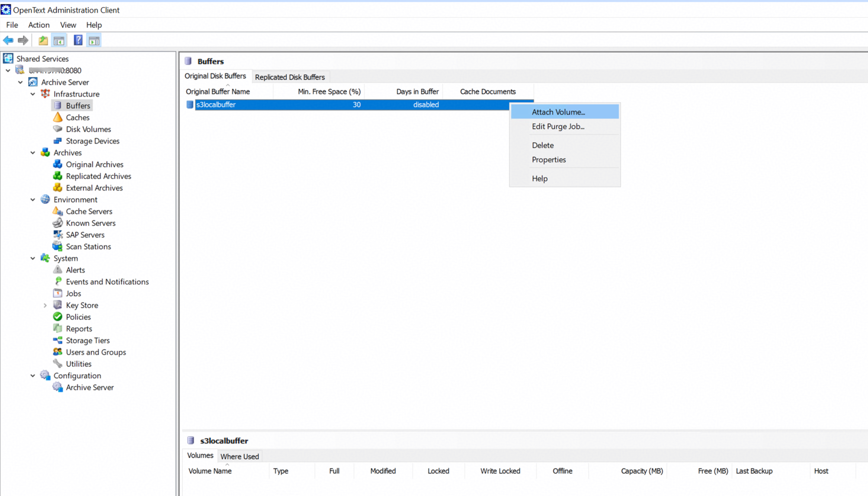The height and width of the screenshot is (496, 868).
Task: Sort volumes by Write Locked column
Action: coord(500,471)
